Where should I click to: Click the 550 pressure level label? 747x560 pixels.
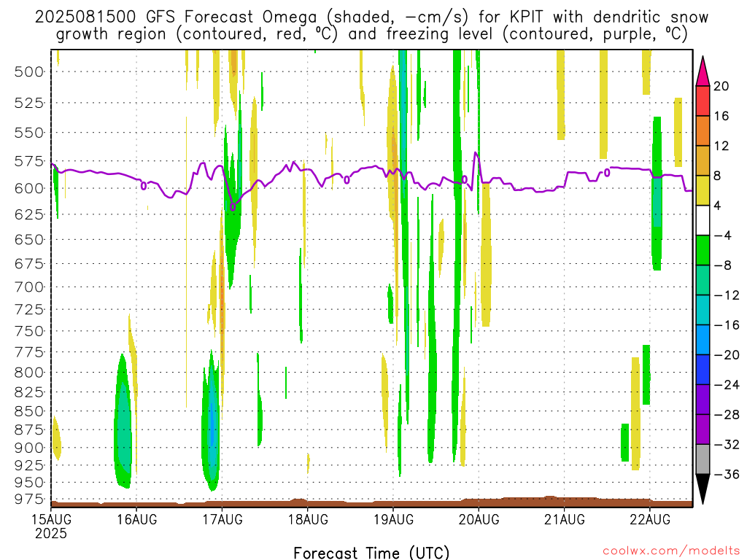pyautogui.click(x=28, y=133)
